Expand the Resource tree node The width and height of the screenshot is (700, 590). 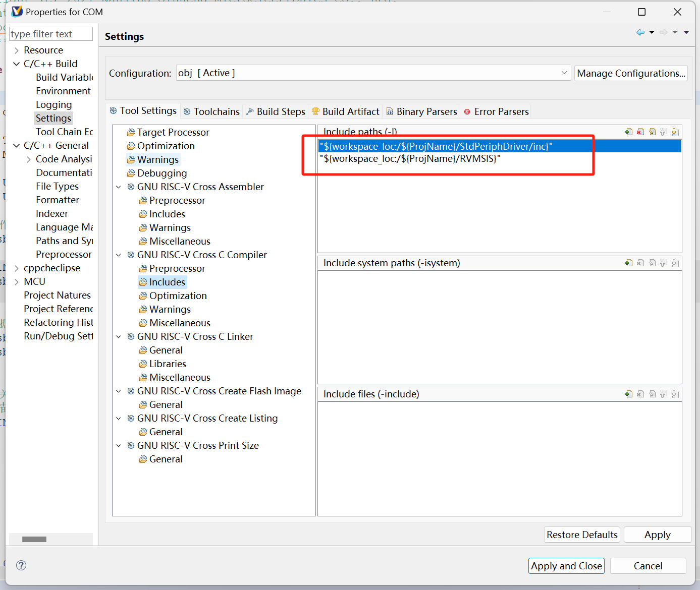pos(17,50)
